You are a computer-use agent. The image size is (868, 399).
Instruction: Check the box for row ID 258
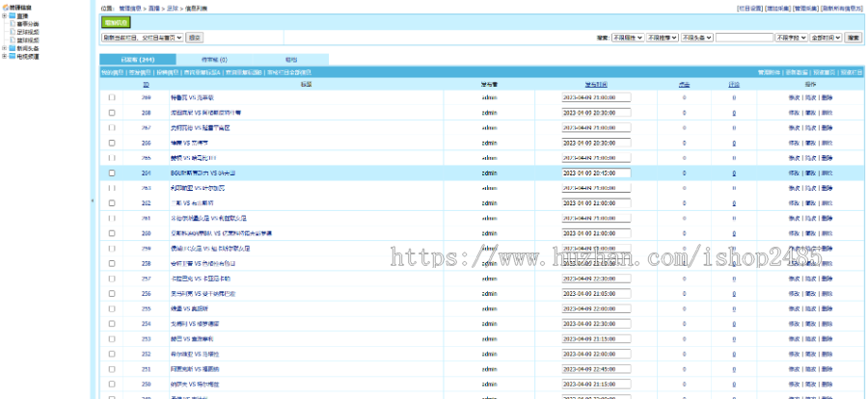tap(112, 263)
